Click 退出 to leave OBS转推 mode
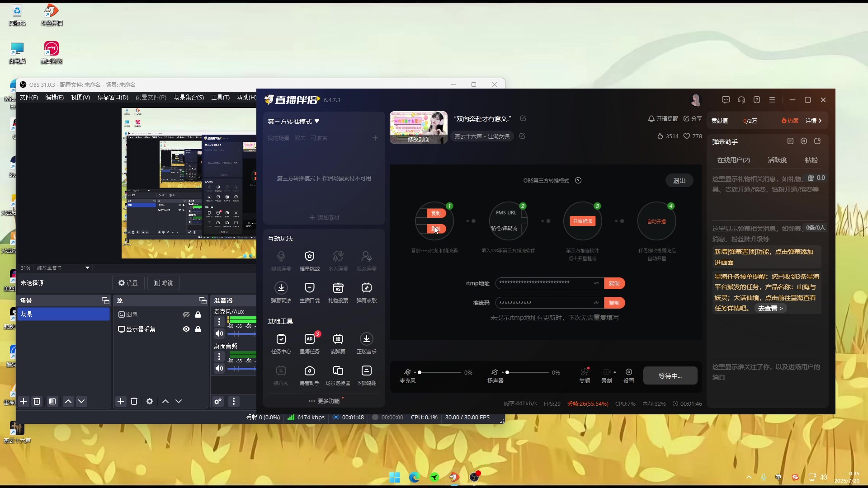 679,180
